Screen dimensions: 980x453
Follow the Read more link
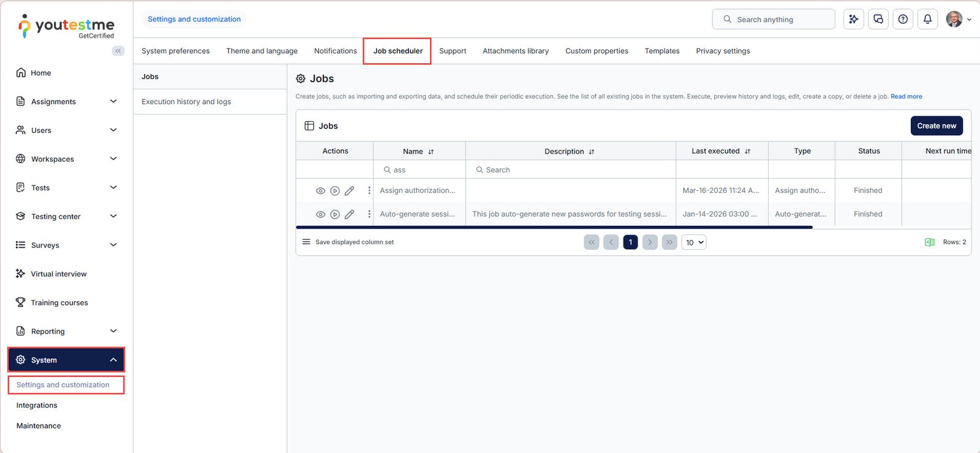coord(906,97)
